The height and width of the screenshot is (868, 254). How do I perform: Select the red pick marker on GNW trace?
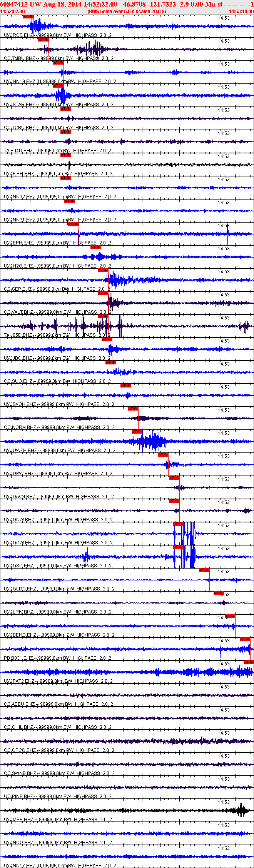(x=174, y=501)
